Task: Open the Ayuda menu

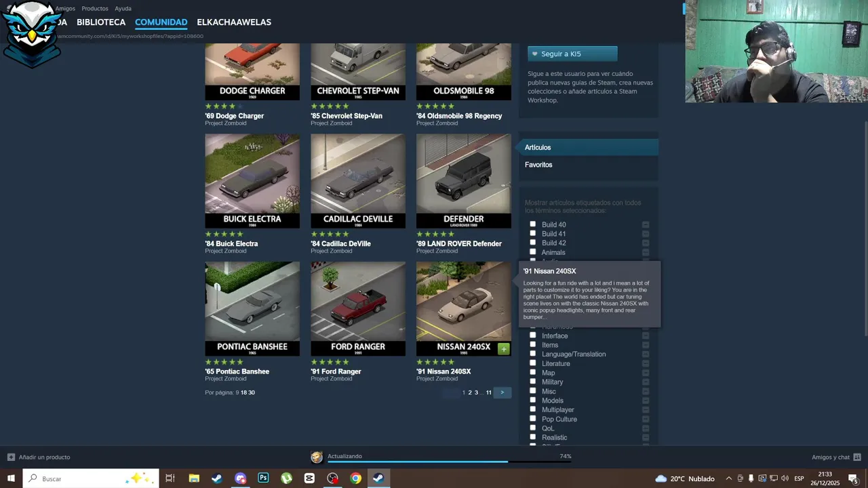Action: coord(123,8)
